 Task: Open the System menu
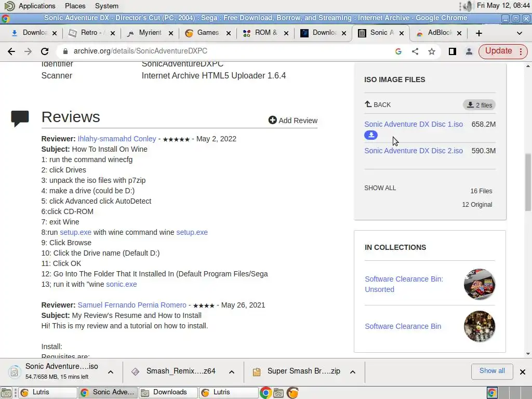click(x=107, y=6)
